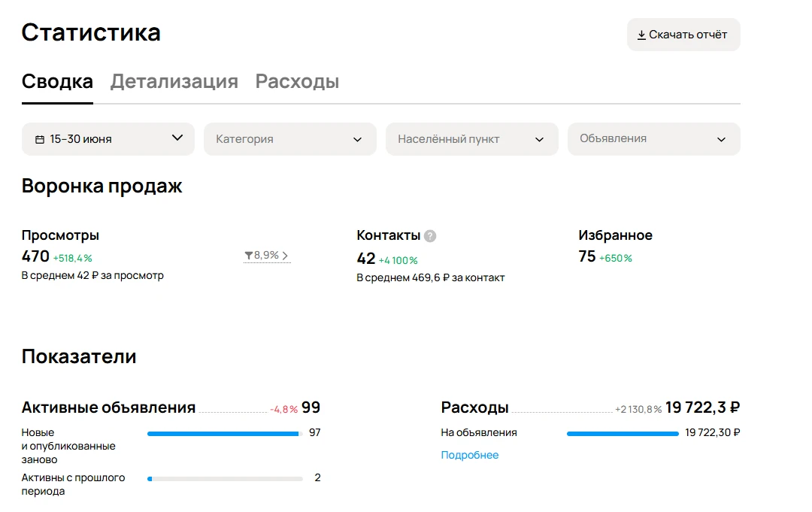
Task: Open the Расходы tab
Action: (x=297, y=81)
